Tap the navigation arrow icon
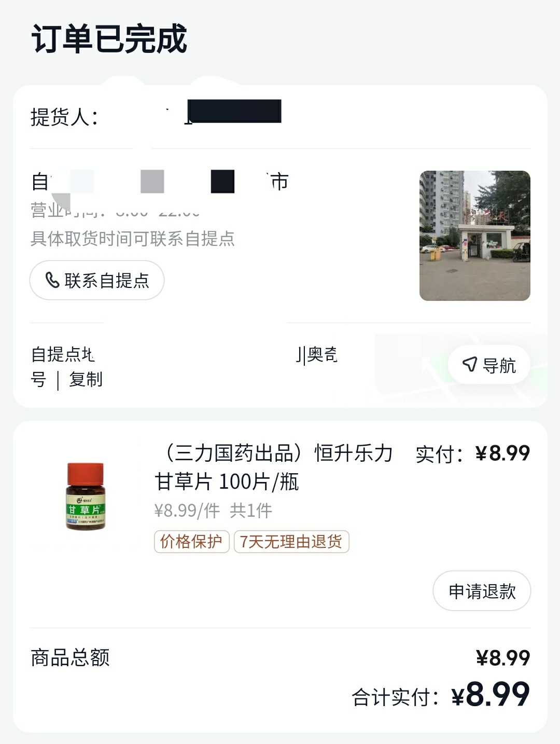Screen dimensions: 560x744 [x=470, y=364]
